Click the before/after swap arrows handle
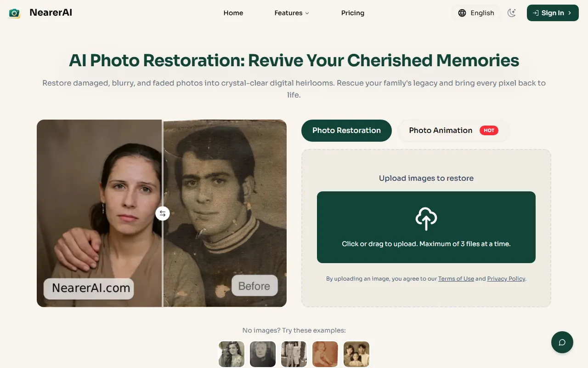This screenshot has width=588, height=368. coord(163,213)
